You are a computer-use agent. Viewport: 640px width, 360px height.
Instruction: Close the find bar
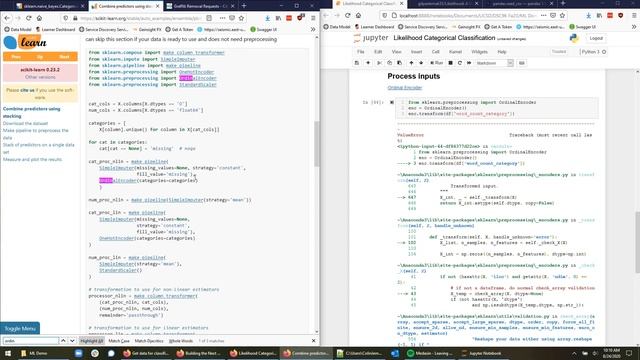pyautogui.click(x=313, y=341)
